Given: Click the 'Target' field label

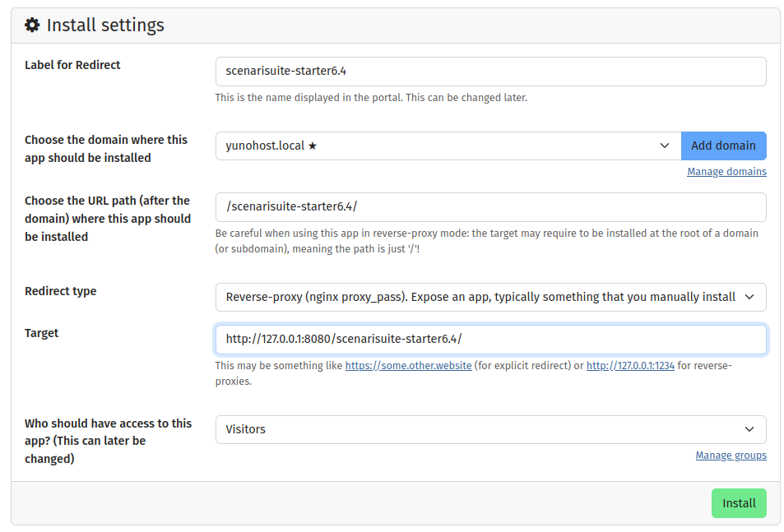Looking at the screenshot, I should (x=42, y=333).
